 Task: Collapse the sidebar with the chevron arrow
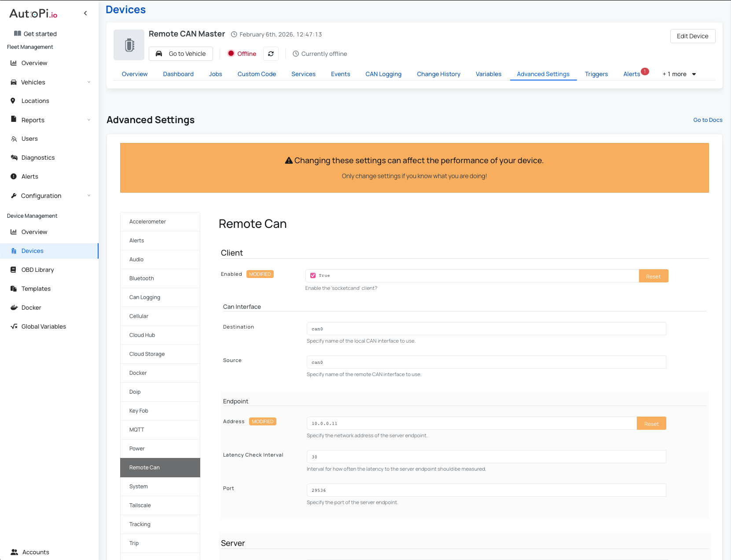pos(85,13)
